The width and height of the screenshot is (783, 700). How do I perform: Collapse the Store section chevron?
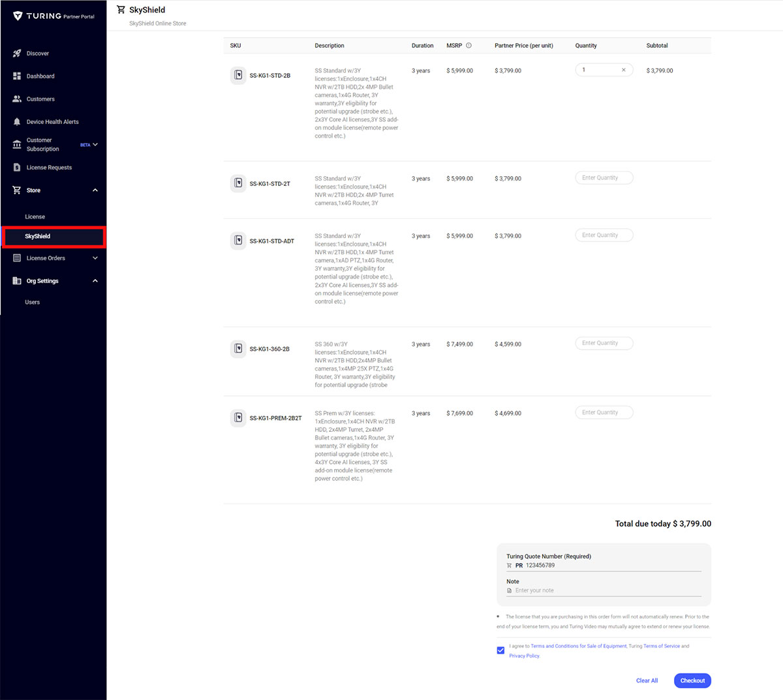[x=95, y=190]
